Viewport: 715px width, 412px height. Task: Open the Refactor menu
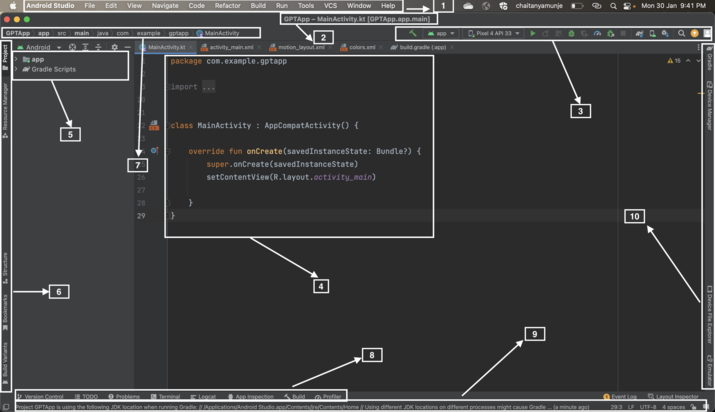coord(227,6)
